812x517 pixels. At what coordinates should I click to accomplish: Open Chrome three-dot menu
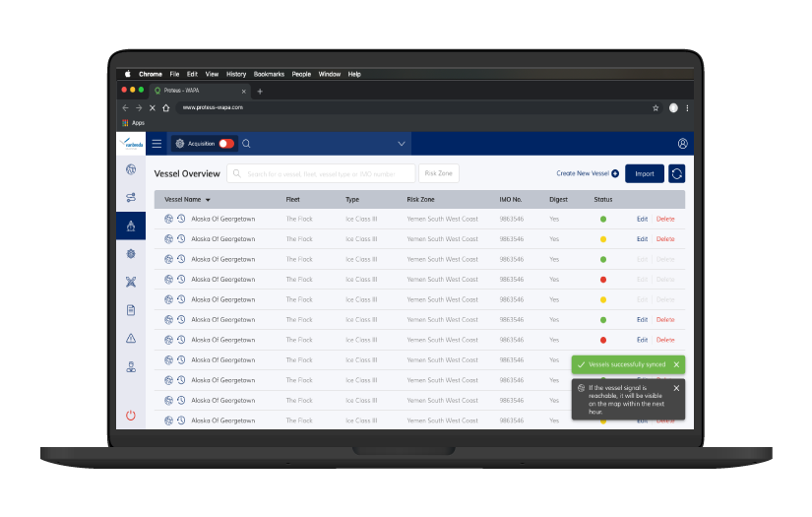pos(687,107)
